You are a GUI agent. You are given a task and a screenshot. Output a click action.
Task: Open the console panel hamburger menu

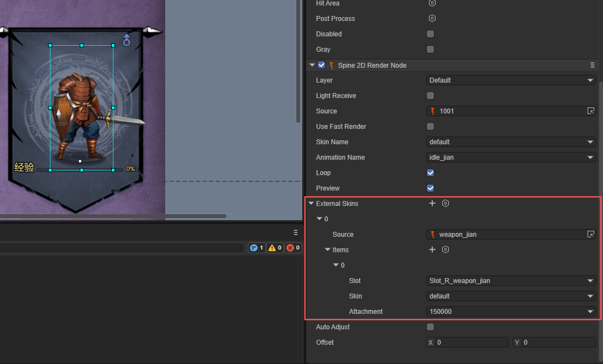(296, 232)
